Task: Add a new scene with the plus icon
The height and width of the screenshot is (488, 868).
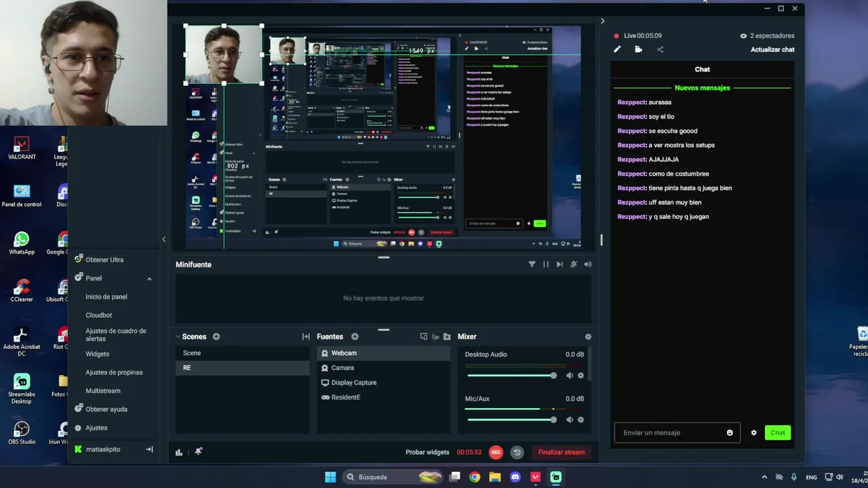Action: click(216, 337)
